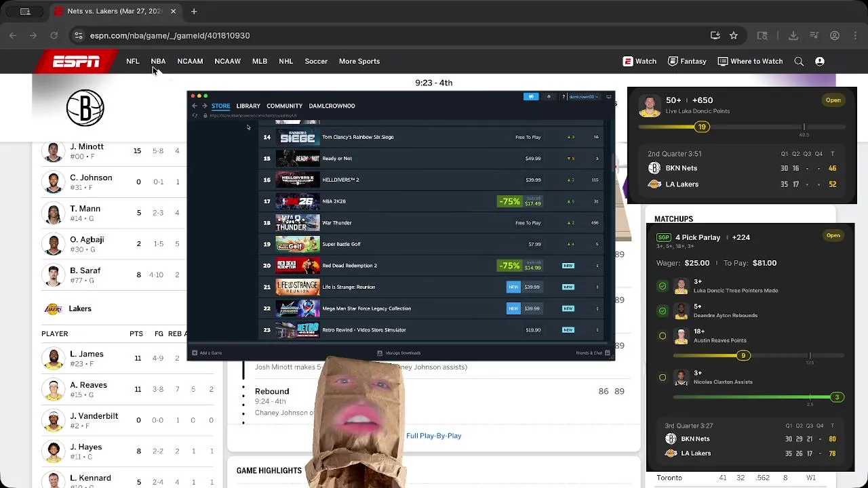Click the ESPN address bar URL
The height and width of the screenshot is (488, 868).
pos(170,35)
